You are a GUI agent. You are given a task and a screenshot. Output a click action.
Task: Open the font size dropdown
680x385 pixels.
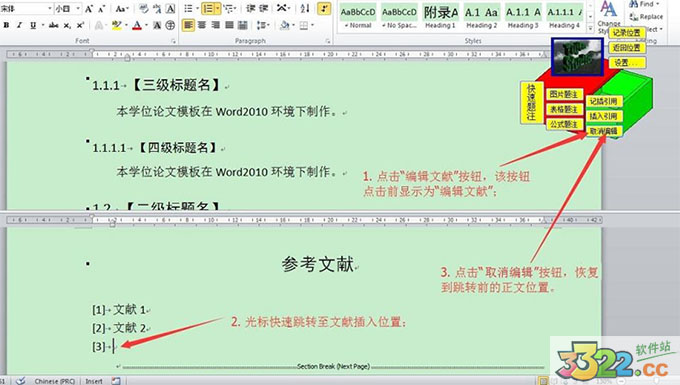pyautogui.click(x=78, y=9)
